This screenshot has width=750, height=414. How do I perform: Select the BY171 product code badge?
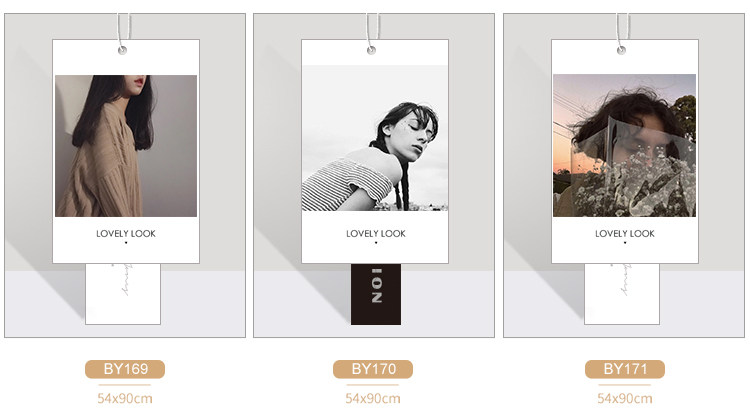pos(625,369)
